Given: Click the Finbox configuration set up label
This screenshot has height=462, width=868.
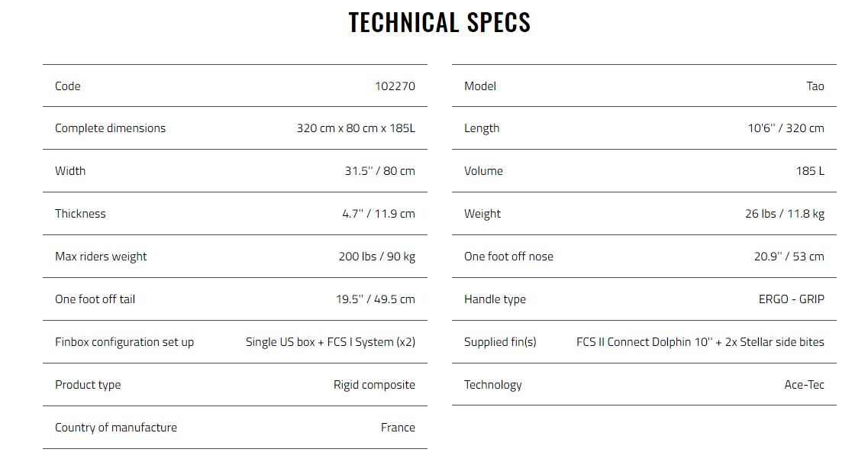Looking at the screenshot, I should [124, 342].
